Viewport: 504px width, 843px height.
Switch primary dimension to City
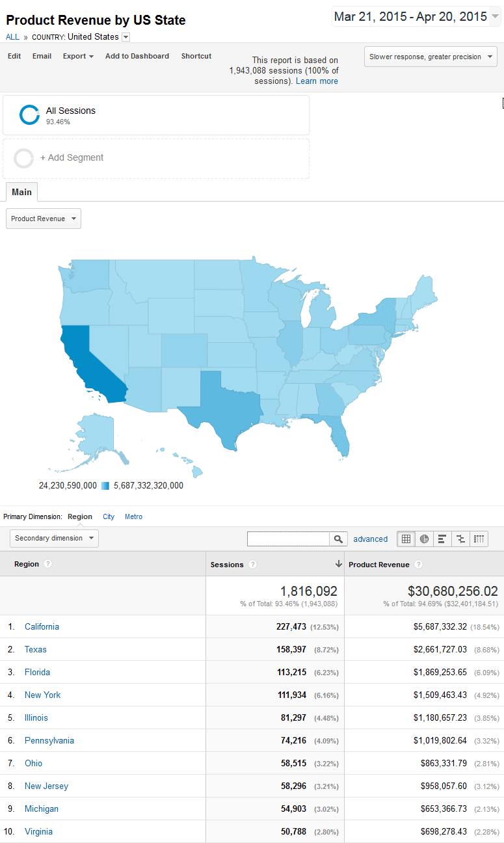(x=109, y=516)
